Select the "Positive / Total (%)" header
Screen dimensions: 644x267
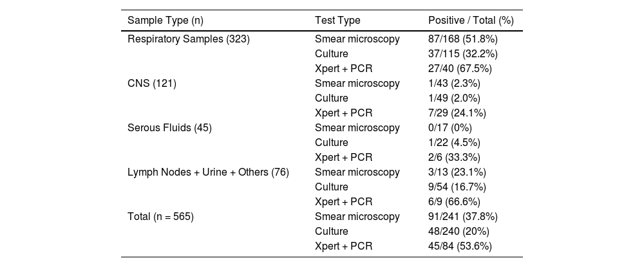(x=471, y=21)
